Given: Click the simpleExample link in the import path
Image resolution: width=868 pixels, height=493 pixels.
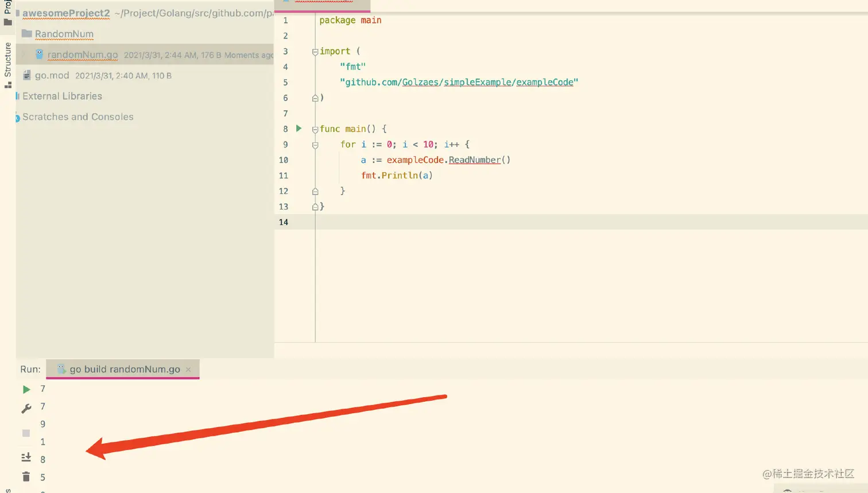Looking at the screenshot, I should pos(477,82).
